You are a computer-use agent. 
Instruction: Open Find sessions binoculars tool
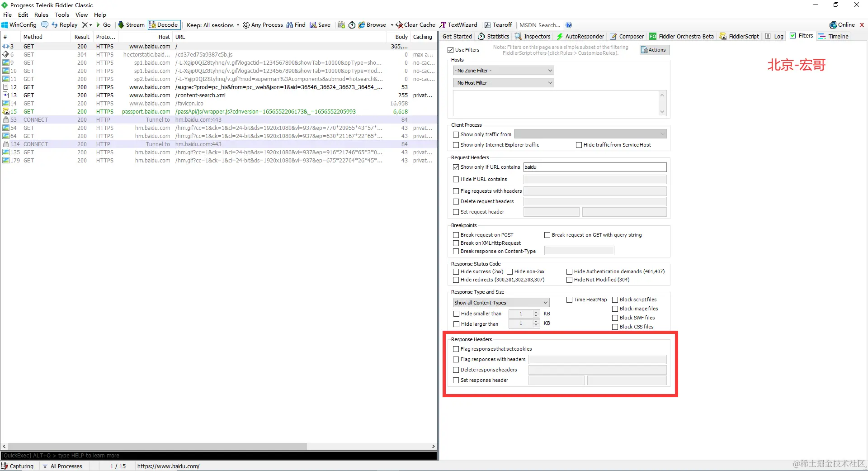(x=296, y=25)
